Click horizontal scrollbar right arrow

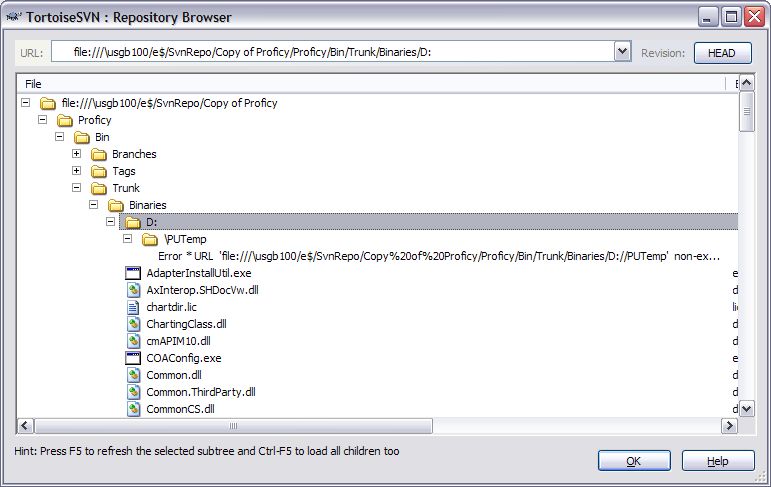[x=730, y=426]
